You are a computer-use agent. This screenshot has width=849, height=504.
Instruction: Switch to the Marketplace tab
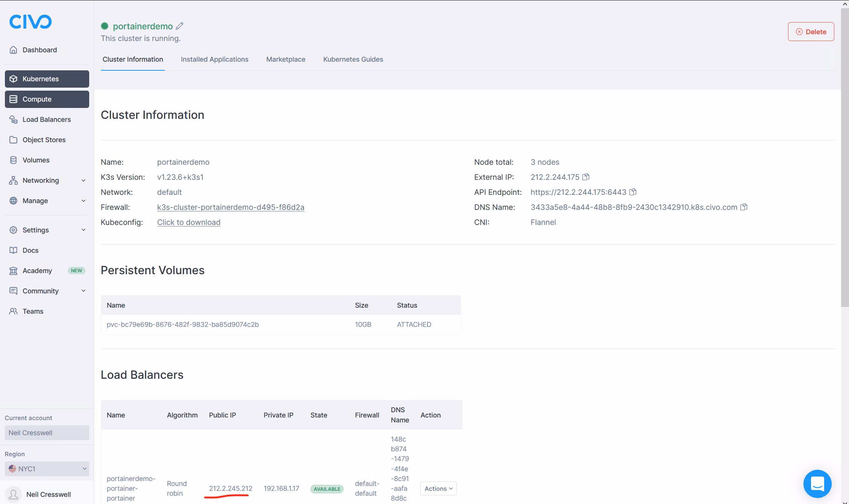pos(286,59)
